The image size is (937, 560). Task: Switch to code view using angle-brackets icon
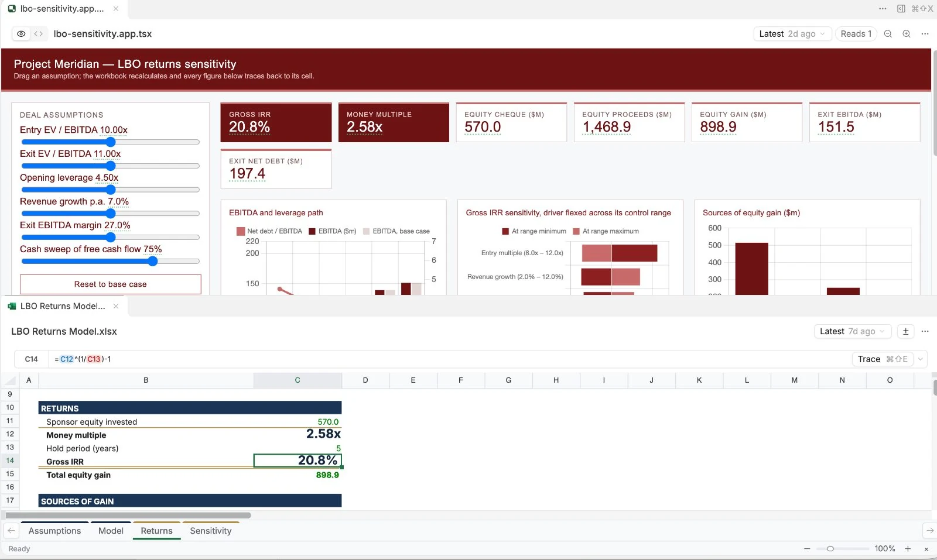pos(39,34)
